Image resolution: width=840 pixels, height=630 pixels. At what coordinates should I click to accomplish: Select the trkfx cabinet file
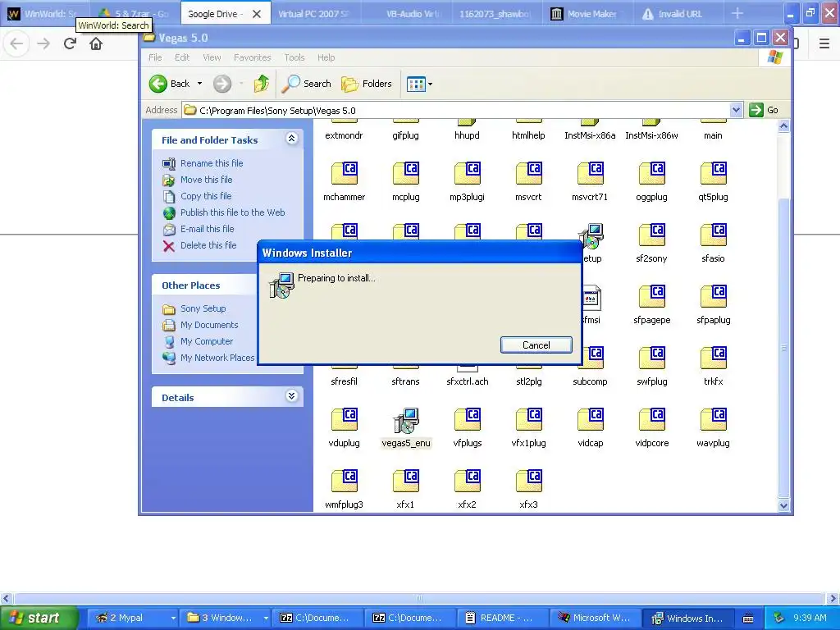tap(713, 367)
